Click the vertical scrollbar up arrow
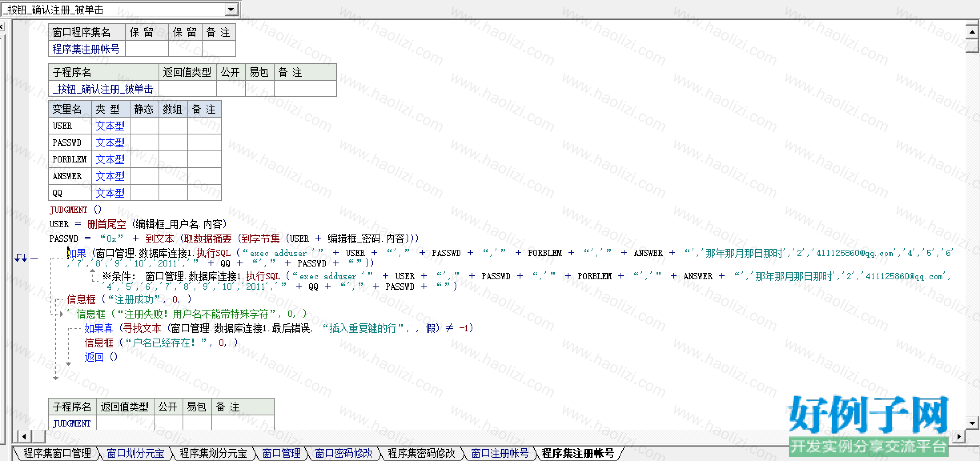The width and height of the screenshot is (980, 461). (x=972, y=32)
